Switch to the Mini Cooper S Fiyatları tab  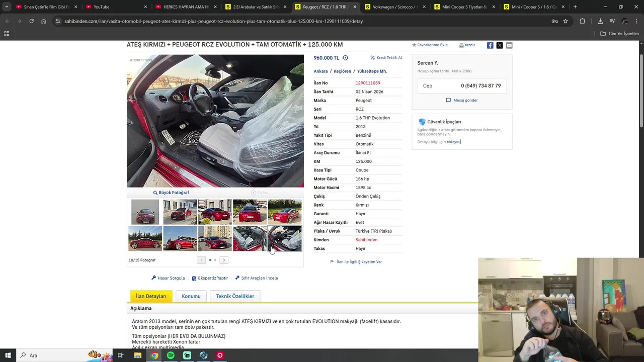(x=464, y=7)
